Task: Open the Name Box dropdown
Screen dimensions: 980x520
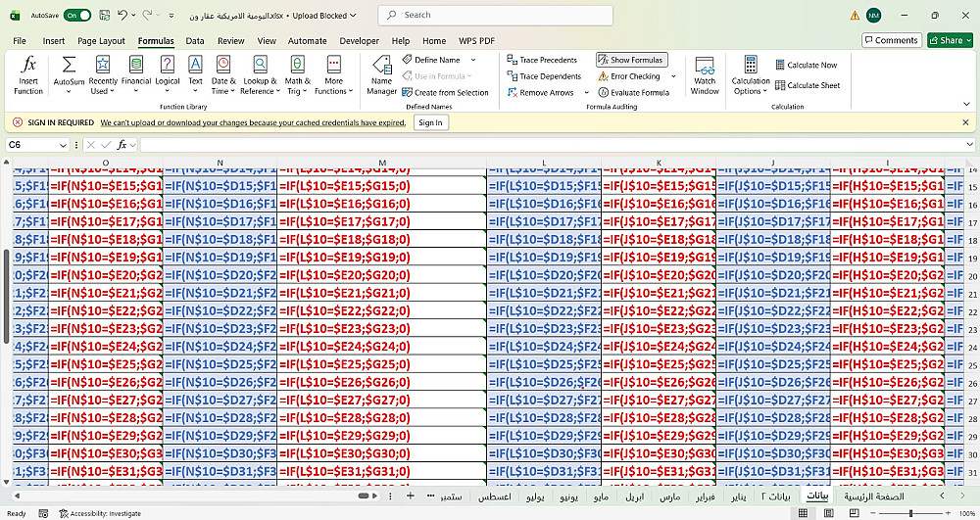Action: click(63, 145)
